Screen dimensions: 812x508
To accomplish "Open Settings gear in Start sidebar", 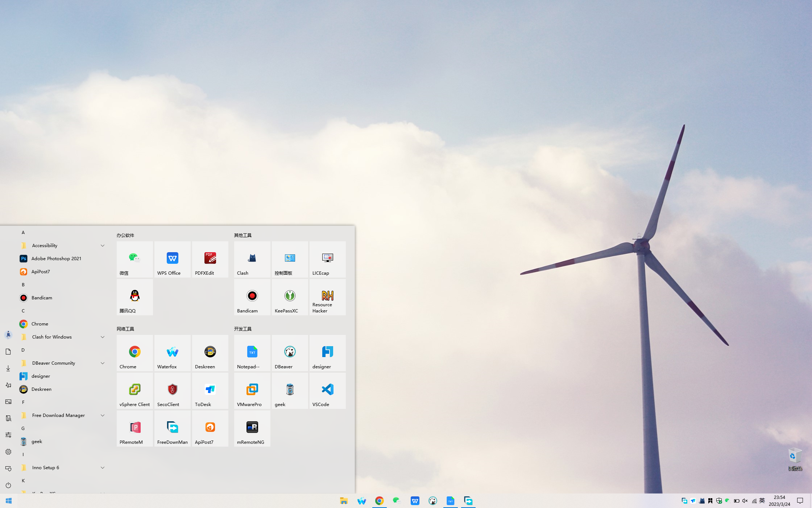I will click(8, 452).
